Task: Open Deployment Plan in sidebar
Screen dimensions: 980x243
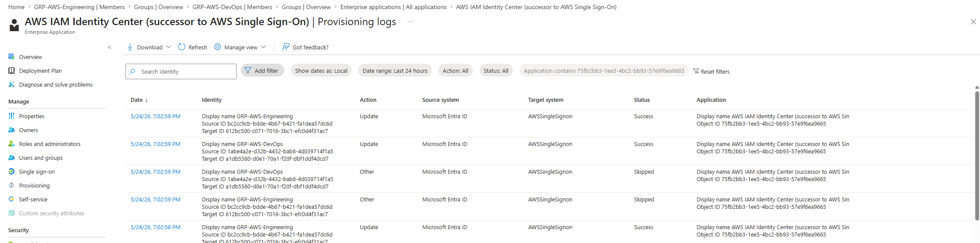Action: [x=40, y=71]
